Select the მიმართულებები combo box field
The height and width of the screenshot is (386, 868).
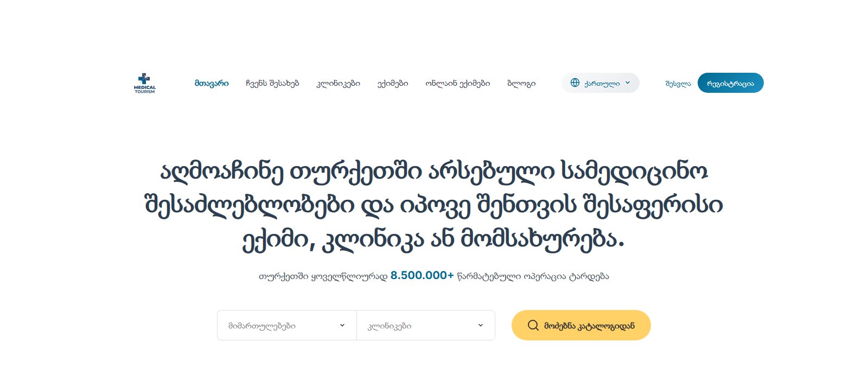pyautogui.click(x=287, y=325)
